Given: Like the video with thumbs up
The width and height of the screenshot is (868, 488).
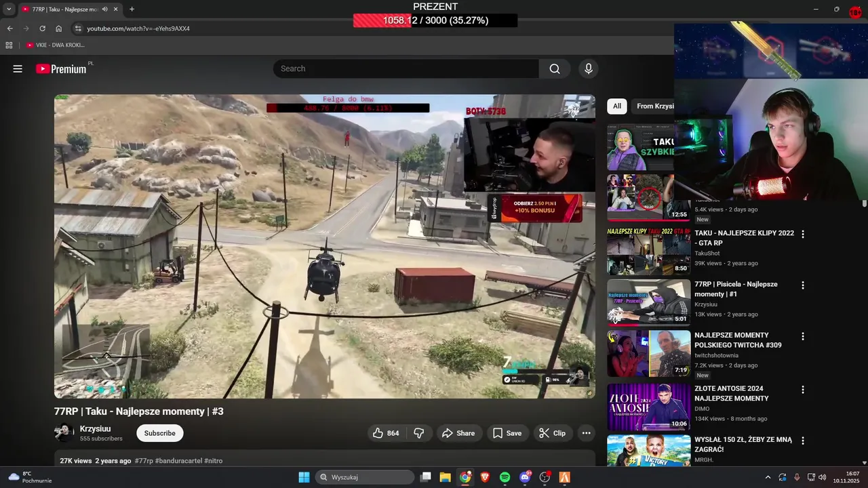Looking at the screenshot, I should pos(386,433).
